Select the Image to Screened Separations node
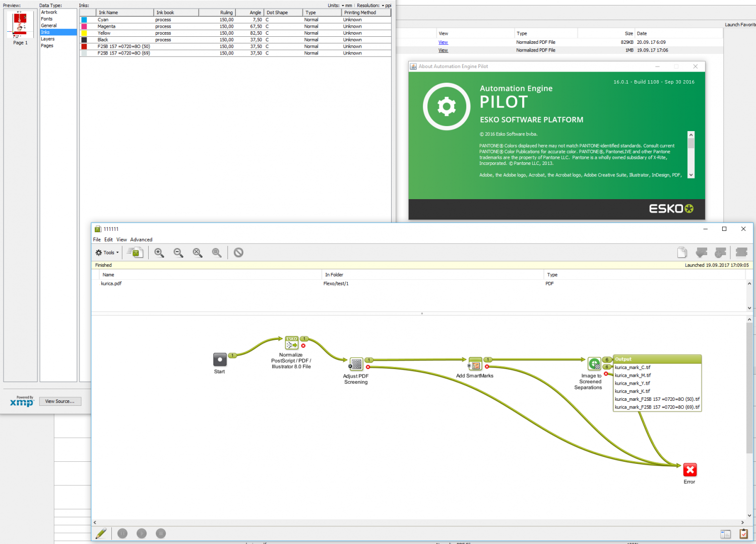The height and width of the screenshot is (544, 756). click(x=594, y=364)
